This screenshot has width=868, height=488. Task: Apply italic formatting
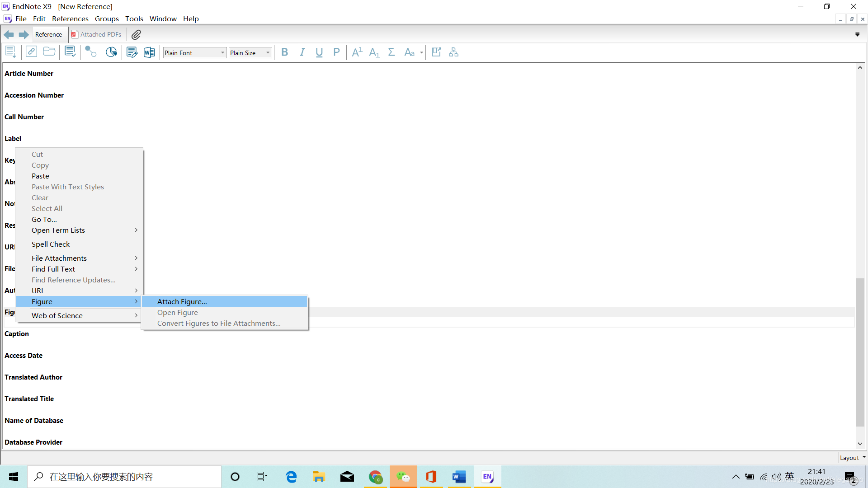[302, 52]
